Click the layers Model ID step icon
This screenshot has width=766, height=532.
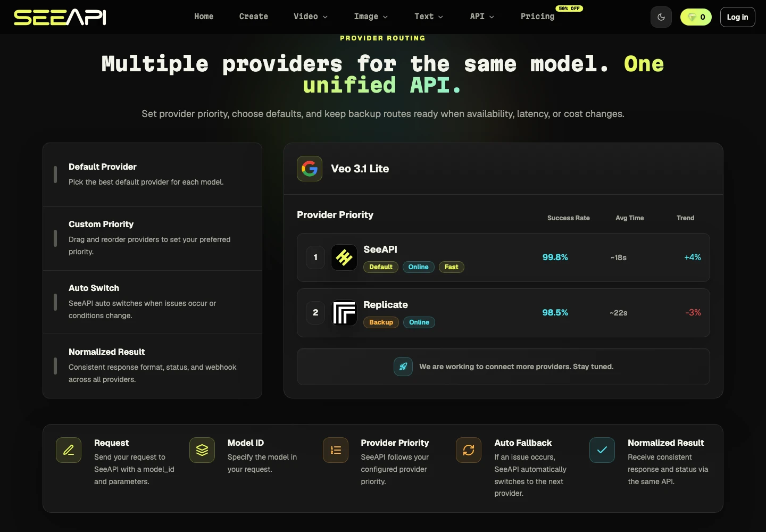(x=202, y=450)
